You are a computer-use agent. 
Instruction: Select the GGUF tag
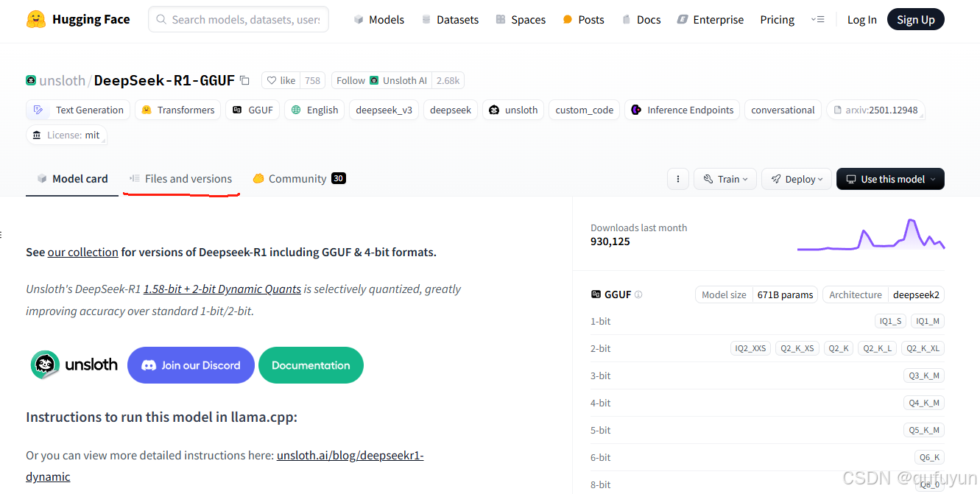(x=253, y=110)
